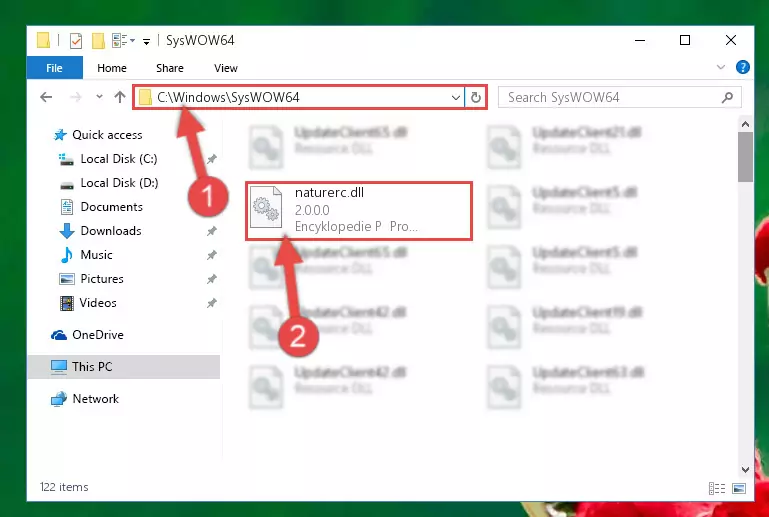Click the Properties icon in the quick access toolbar
Screen dimensions: 769x517
(76, 40)
